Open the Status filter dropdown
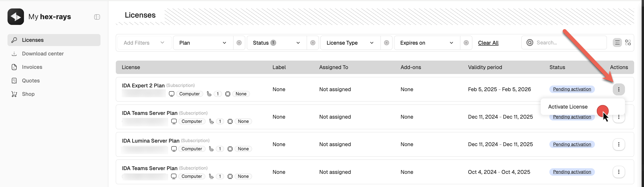The height and width of the screenshot is (187, 644). (276, 43)
